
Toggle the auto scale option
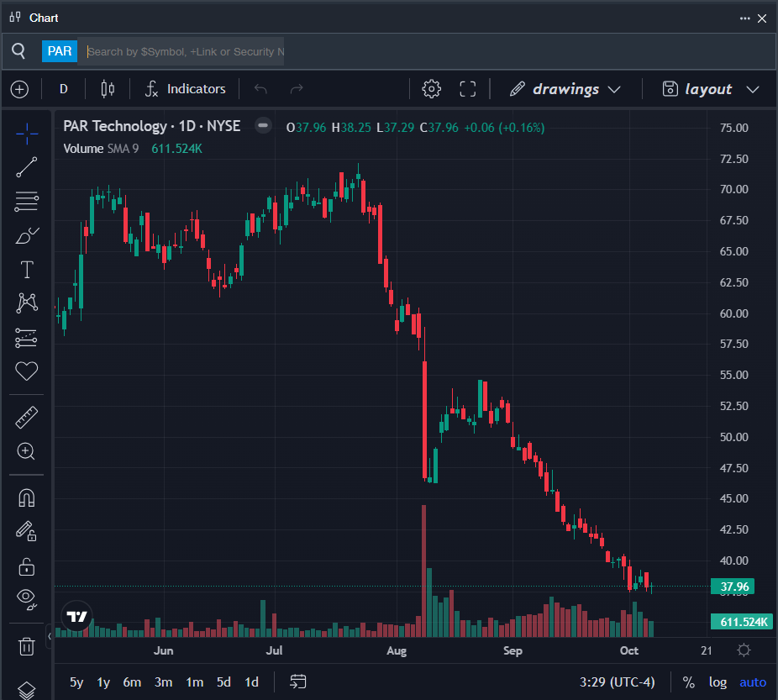coord(753,682)
